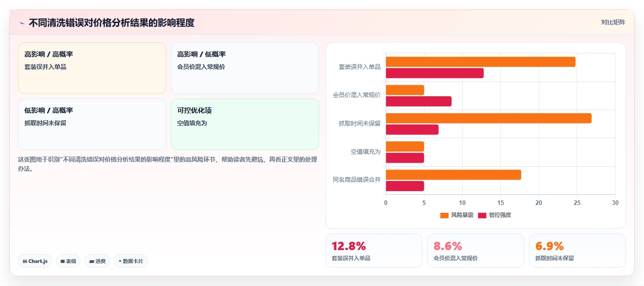Click the red bar for 套装误并入单品
This screenshot has width=644, height=286.
pyautogui.click(x=435, y=73)
